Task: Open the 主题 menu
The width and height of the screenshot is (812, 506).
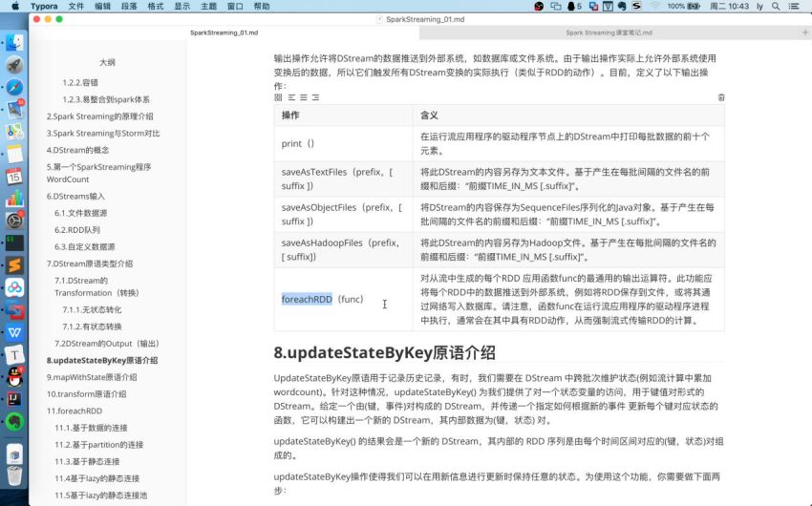Action: tap(208, 7)
